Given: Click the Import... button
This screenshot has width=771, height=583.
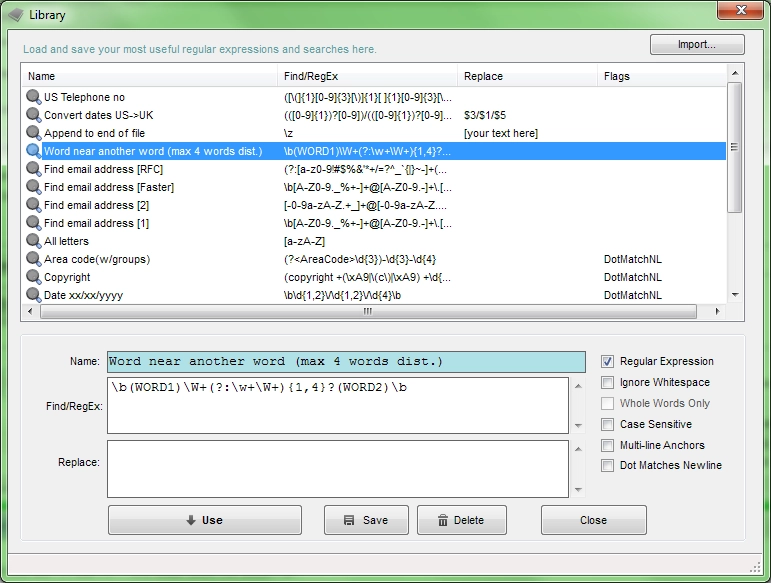Looking at the screenshot, I should pyautogui.click(x=697, y=44).
